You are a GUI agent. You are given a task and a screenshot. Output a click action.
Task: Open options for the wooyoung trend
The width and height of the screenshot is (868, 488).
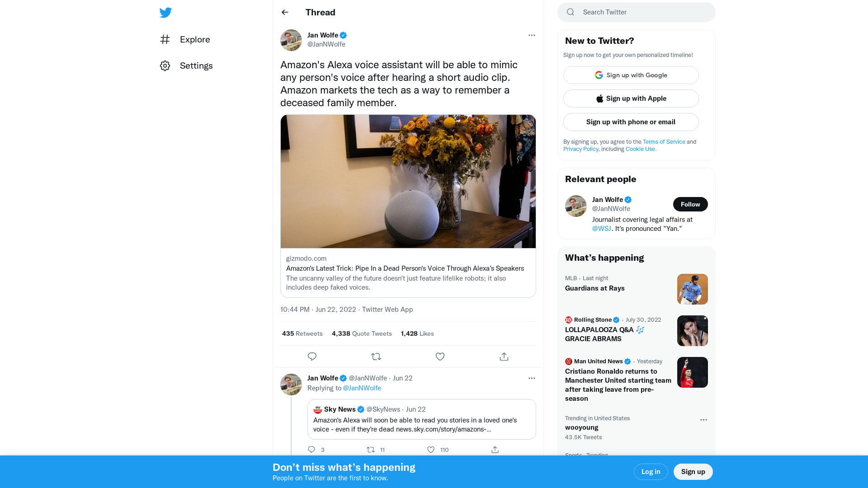pyautogui.click(x=703, y=420)
